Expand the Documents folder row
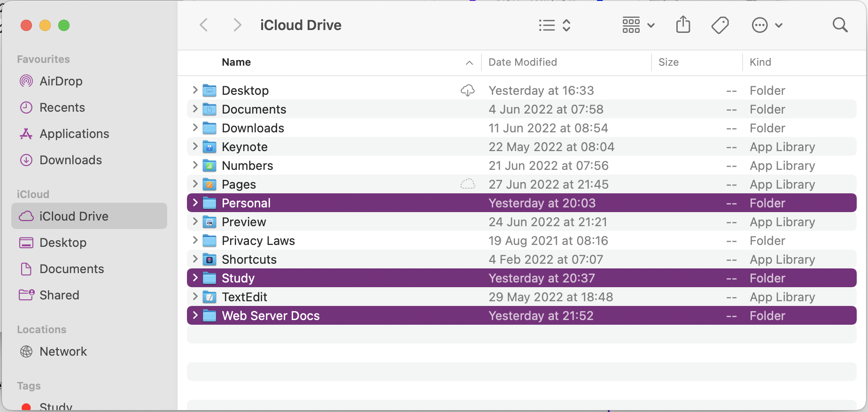868x412 pixels. coord(195,108)
